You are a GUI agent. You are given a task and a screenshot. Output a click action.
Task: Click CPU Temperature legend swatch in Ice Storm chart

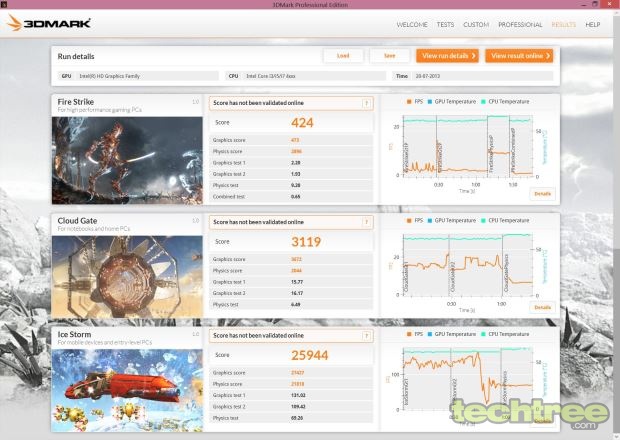[x=483, y=334]
